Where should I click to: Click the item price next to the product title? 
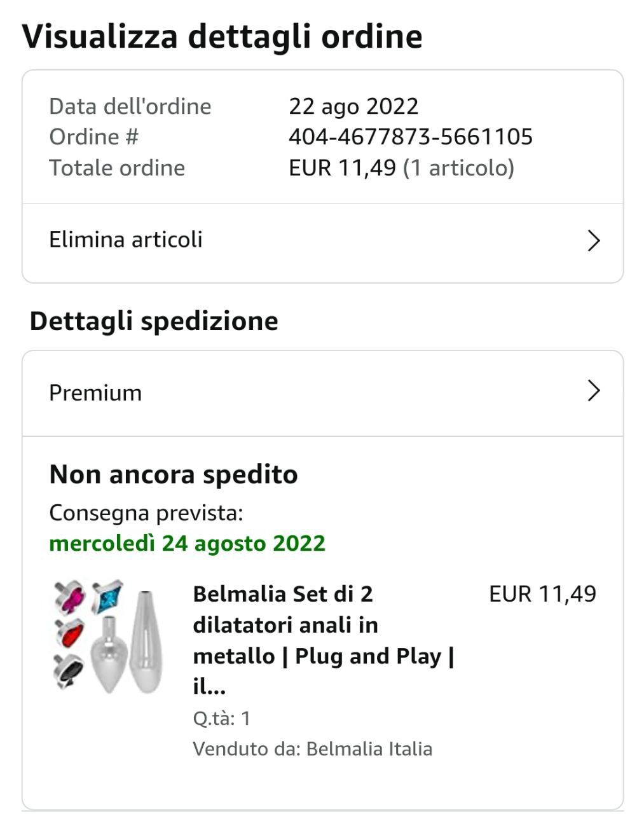[x=542, y=594]
